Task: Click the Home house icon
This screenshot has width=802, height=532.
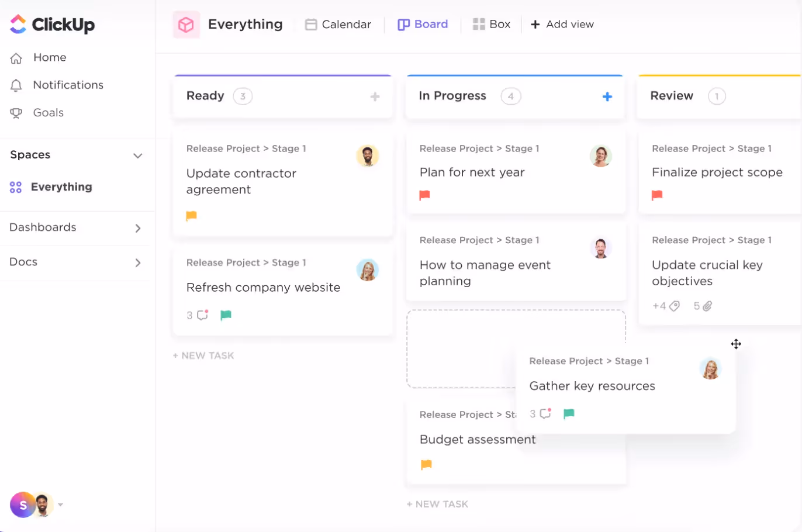Action: 16,58
